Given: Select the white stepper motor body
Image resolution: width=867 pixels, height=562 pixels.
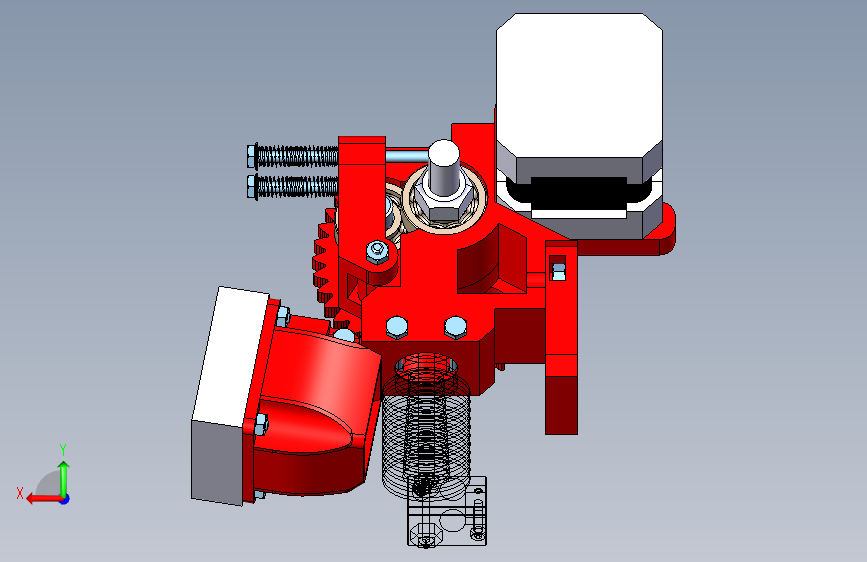Looking at the screenshot, I should 579,83.
